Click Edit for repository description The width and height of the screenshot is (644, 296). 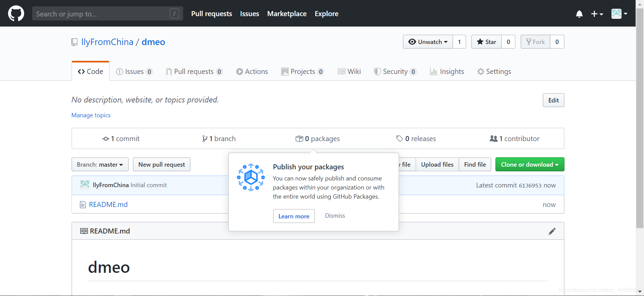click(x=553, y=100)
